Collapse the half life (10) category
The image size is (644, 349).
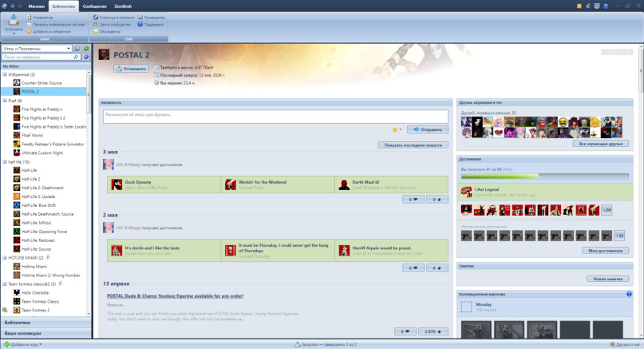tap(5, 161)
